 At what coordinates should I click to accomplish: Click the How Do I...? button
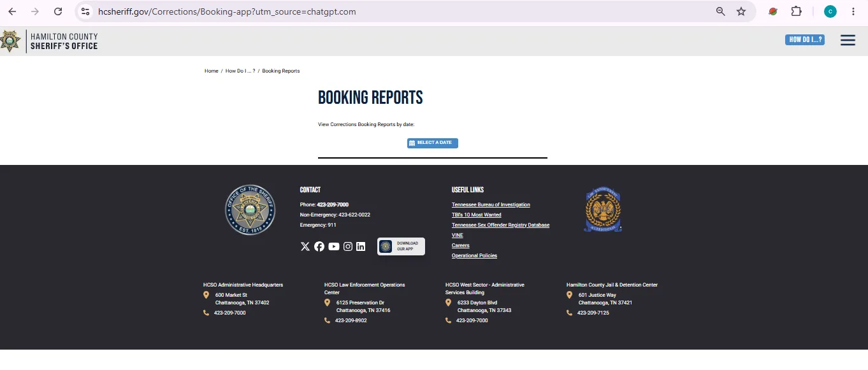[x=805, y=39]
